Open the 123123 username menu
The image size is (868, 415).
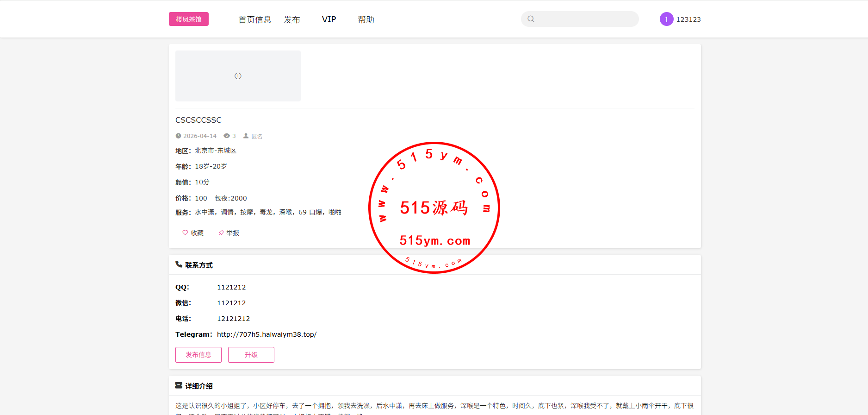pos(688,19)
